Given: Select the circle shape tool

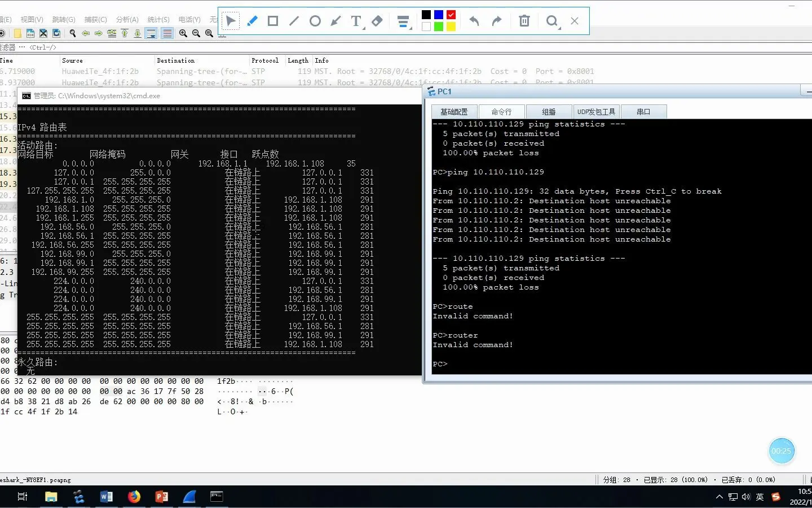Looking at the screenshot, I should (x=315, y=21).
